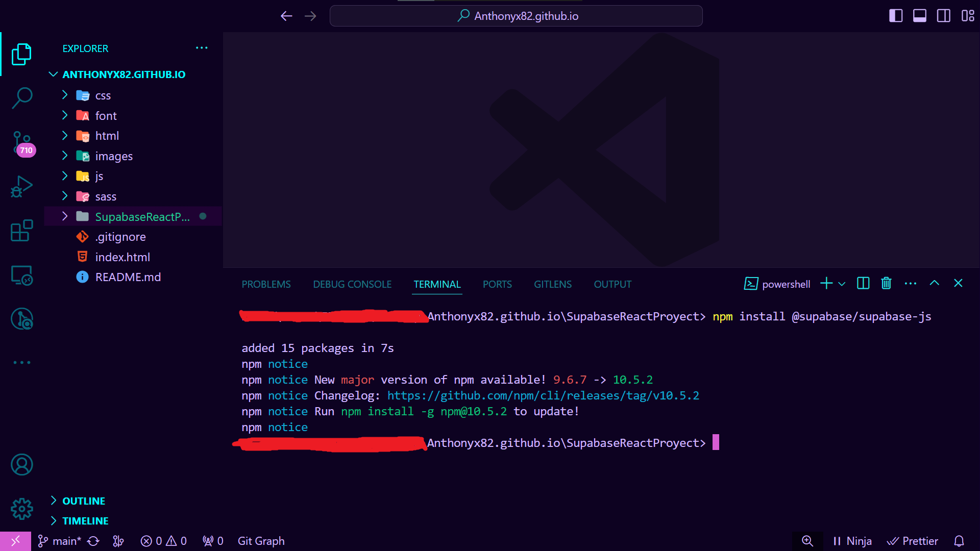The width and height of the screenshot is (980, 551).
Task: Open the Search view in activity bar
Action: [x=21, y=98]
